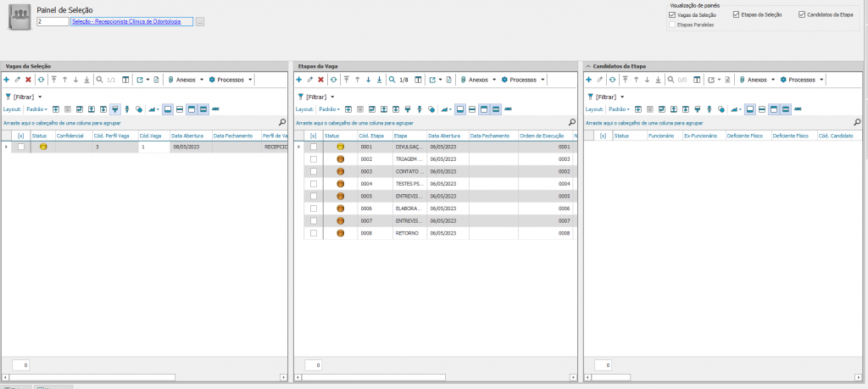Click the filter funnel icon in Candidatos da Etapa

590,97
